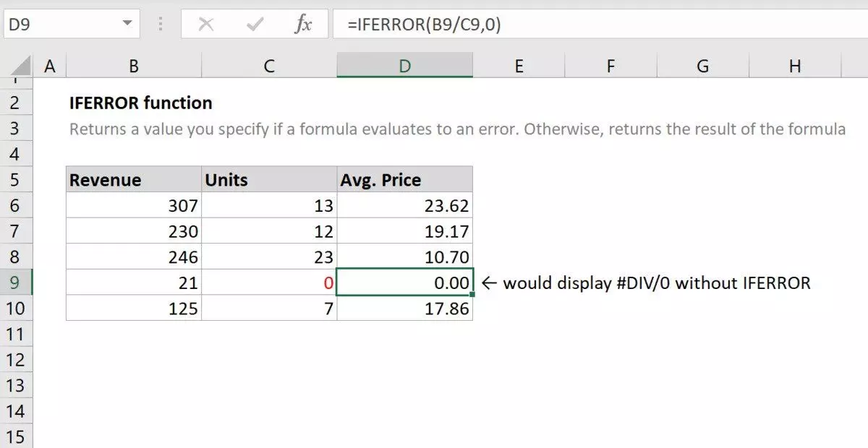Click the IFERROR function title cell
Viewport: 868px width, 448px height.
(x=141, y=103)
